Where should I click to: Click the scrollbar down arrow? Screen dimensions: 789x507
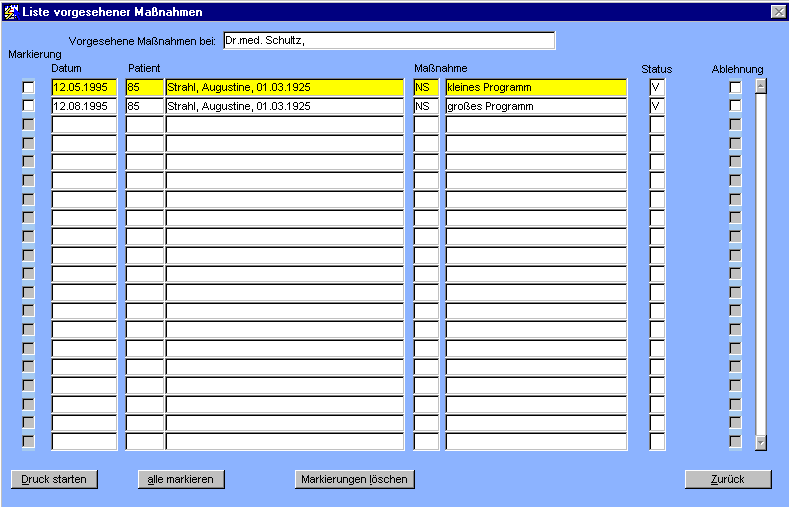[761, 442]
